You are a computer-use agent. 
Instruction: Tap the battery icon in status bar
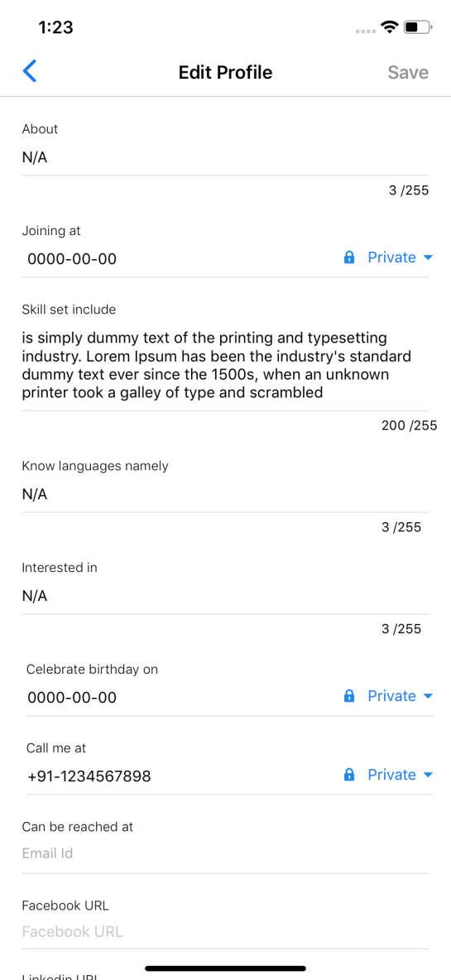tap(418, 26)
